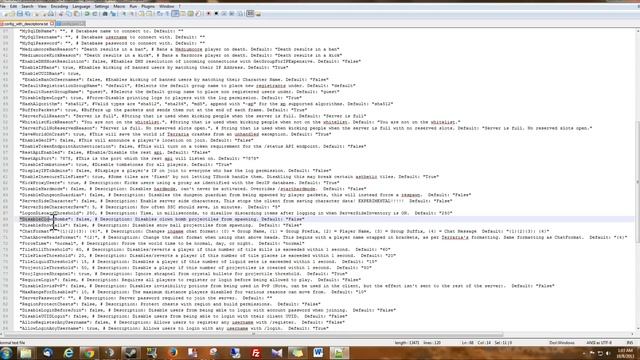Viewport: 640px width, 360px height.
Task: Open Firefox from the taskbar
Action: click(173, 353)
